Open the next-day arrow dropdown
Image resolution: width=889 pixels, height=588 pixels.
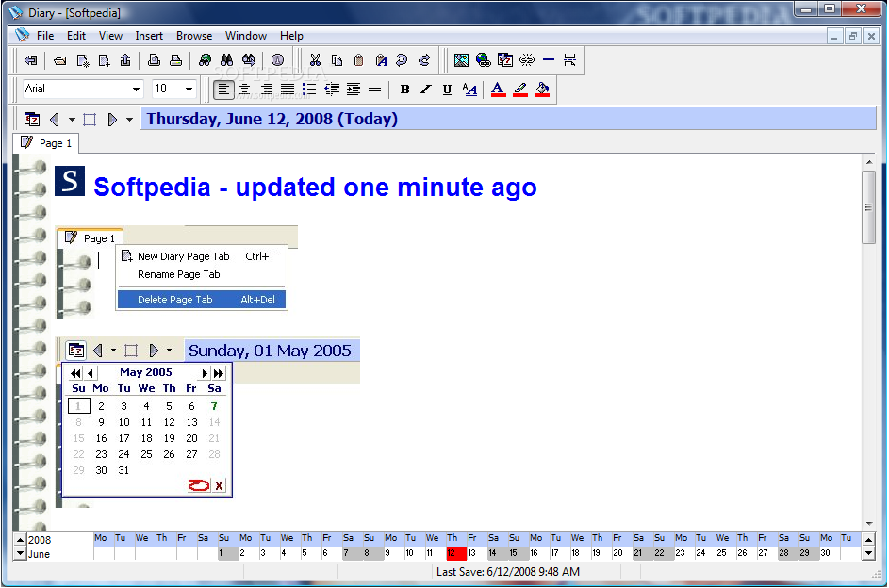129,120
